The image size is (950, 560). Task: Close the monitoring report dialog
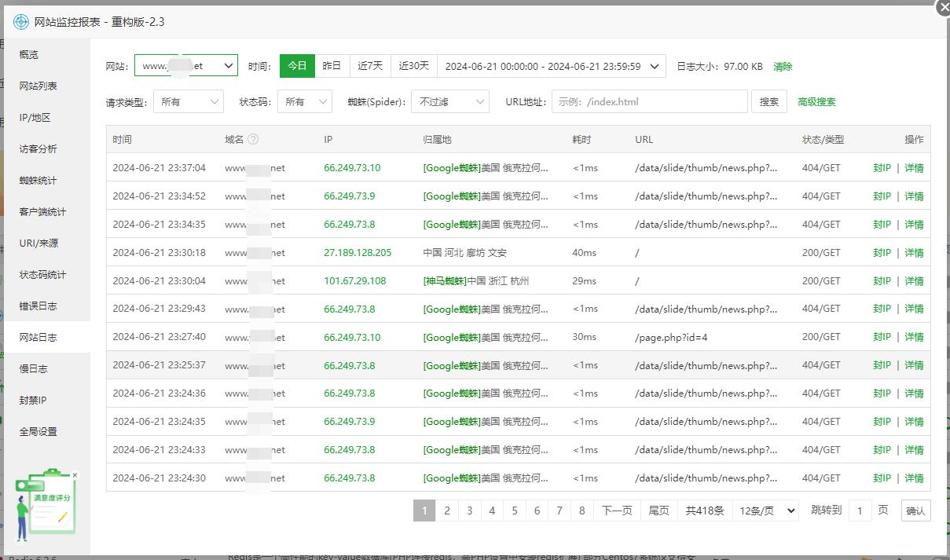coord(943,8)
